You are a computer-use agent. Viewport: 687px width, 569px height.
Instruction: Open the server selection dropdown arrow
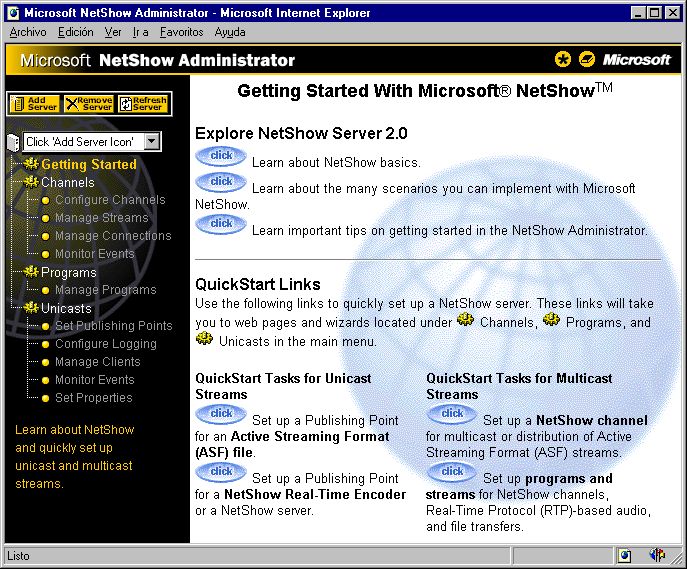pos(152,141)
